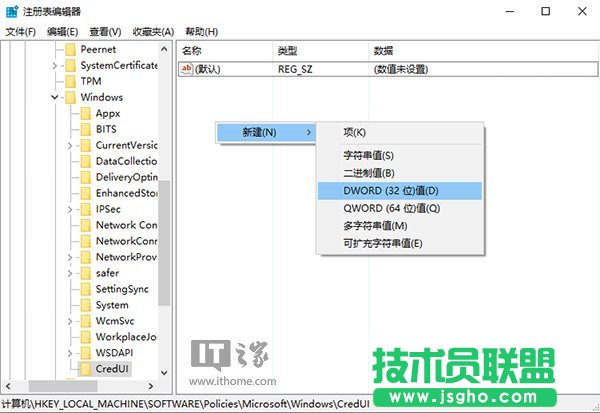Select the SettingSync tree item label

(122, 289)
